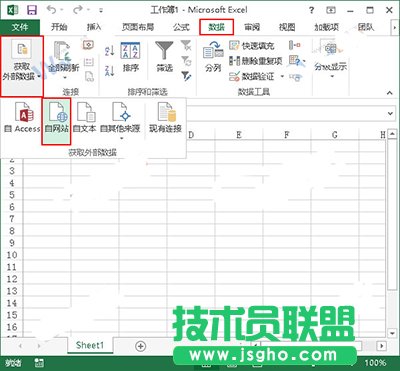
Task: Click 快速填充 (Flash Fill) button
Action: (251, 45)
